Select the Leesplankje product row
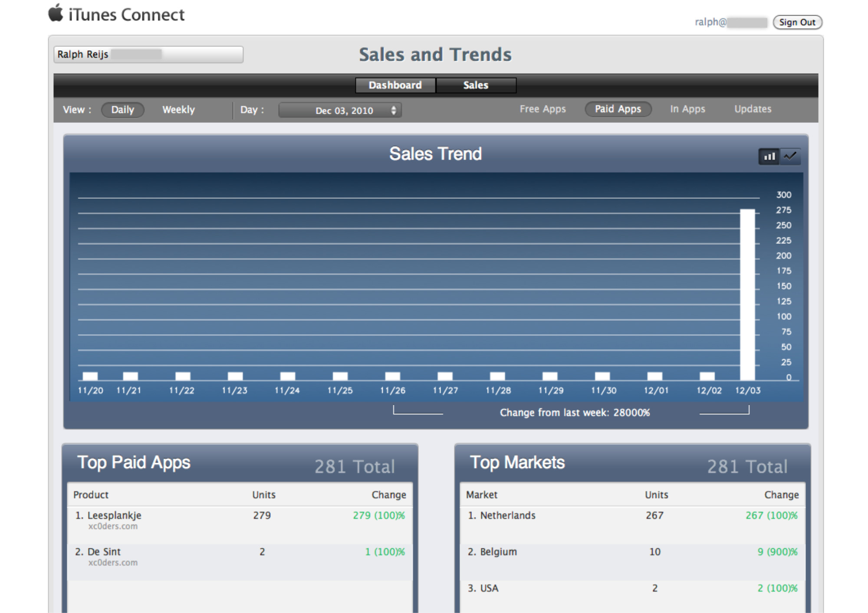Screen dimensions: 868x613 click(x=240, y=525)
